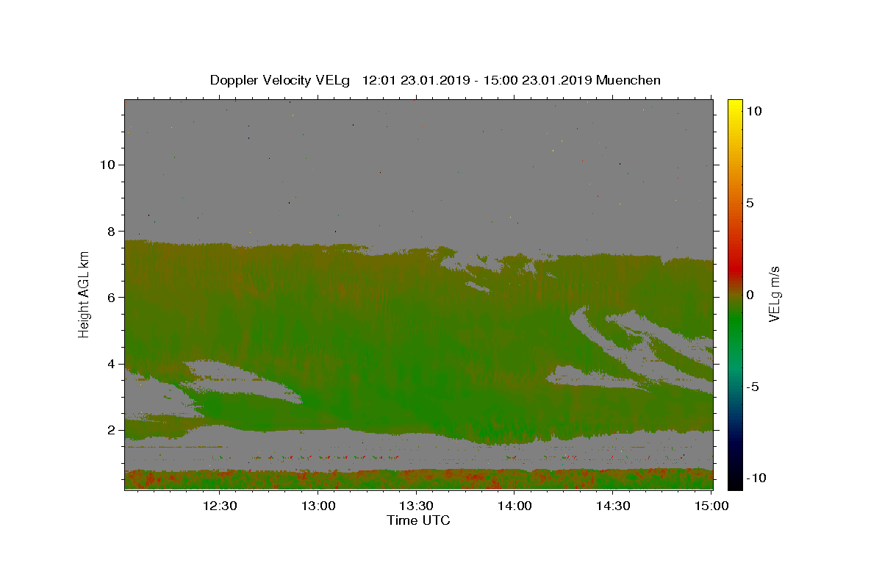Click the 'Muenchen' station name in title
This screenshot has height=588, width=882.
click(628, 80)
